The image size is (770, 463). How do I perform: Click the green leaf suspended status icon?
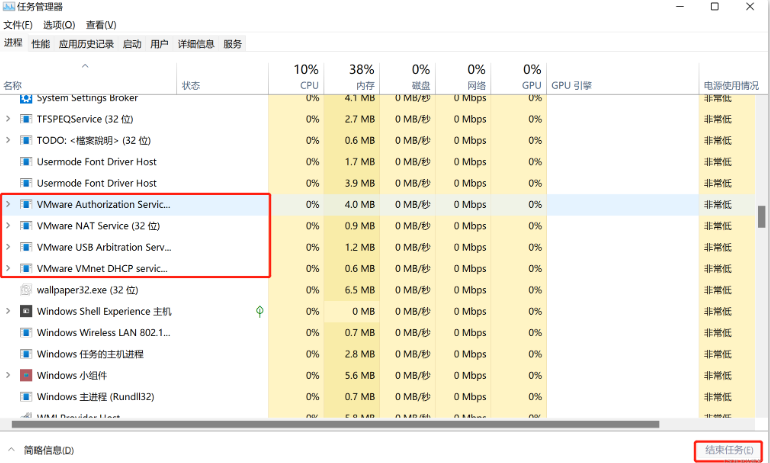click(x=260, y=312)
